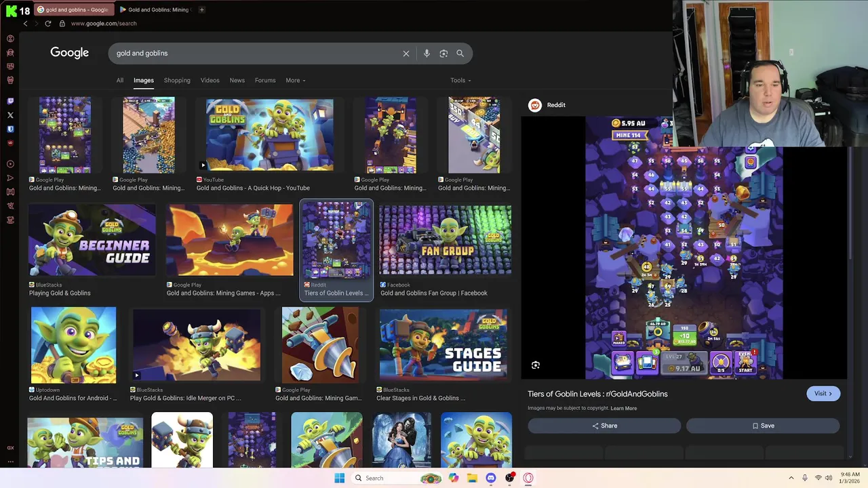
Task: Switch to the Forums tab
Action: click(x=265, y=81)
